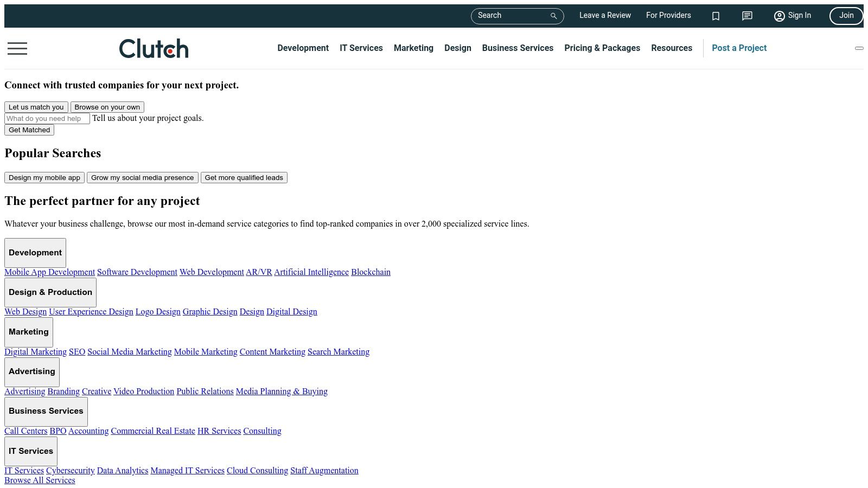Open the HR Services link

[x=219, y=431]
